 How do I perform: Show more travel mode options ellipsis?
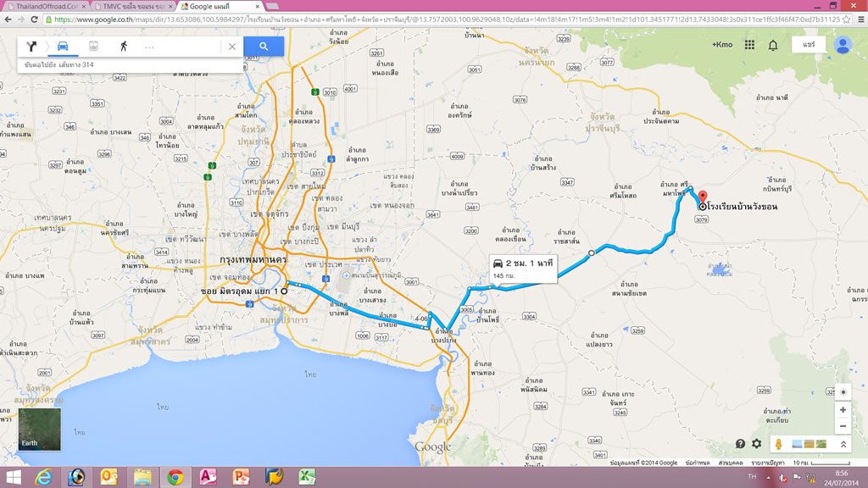[149, 47]
